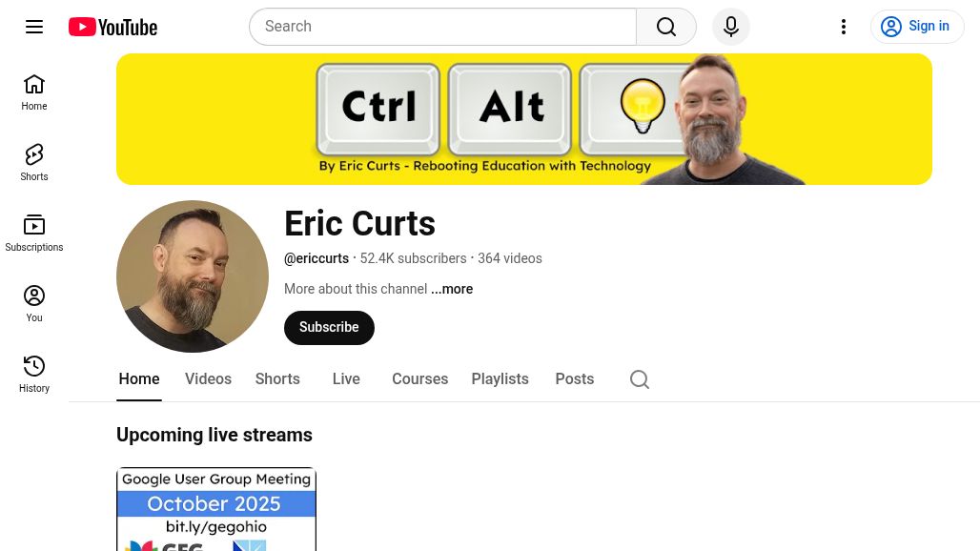This screenshot has width=980, height=551.
Task: Switch to the Videos tab
Action: pos(208,378)
